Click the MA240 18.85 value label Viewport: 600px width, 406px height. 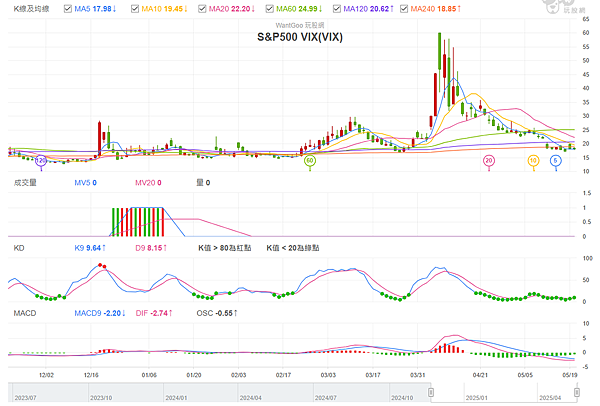point(435,8)
